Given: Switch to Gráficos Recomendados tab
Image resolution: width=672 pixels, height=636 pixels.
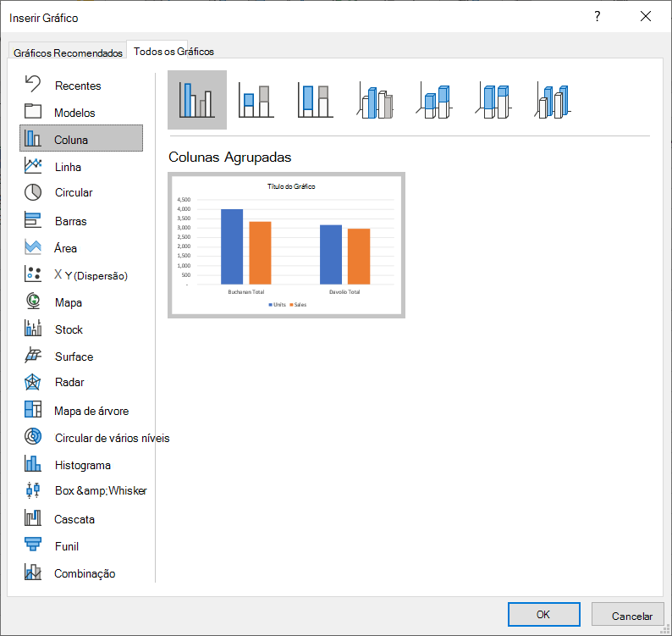Looking at the screenshot, I should [68, 53].
